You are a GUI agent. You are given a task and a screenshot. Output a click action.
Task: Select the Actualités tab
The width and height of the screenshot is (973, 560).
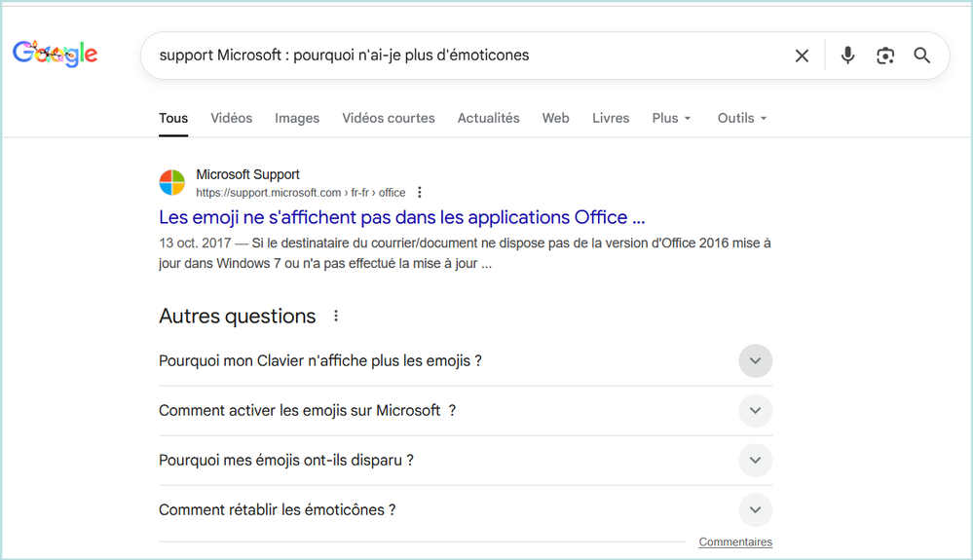click(x=488, y=118)
